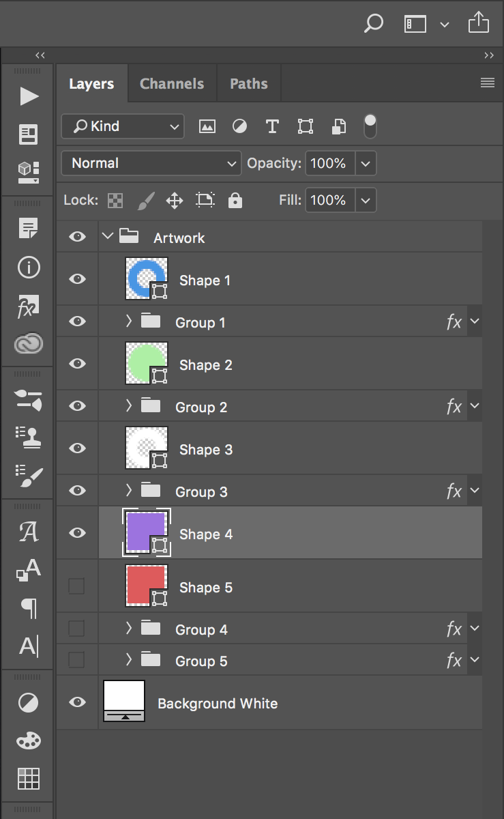Hide the Background White layer
Image resolution: width=504 pixels, height=819 pixels.
78,702
